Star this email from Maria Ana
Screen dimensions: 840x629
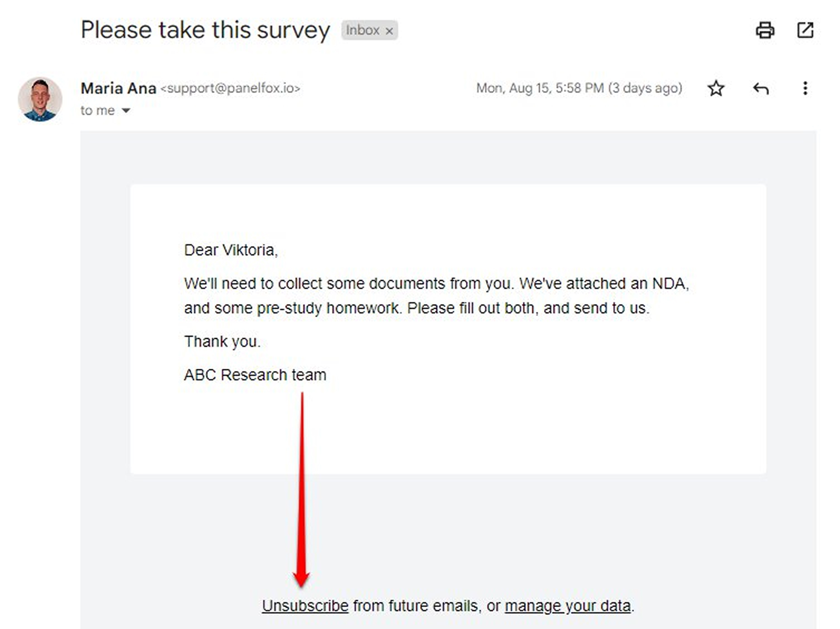pos(716,88)
